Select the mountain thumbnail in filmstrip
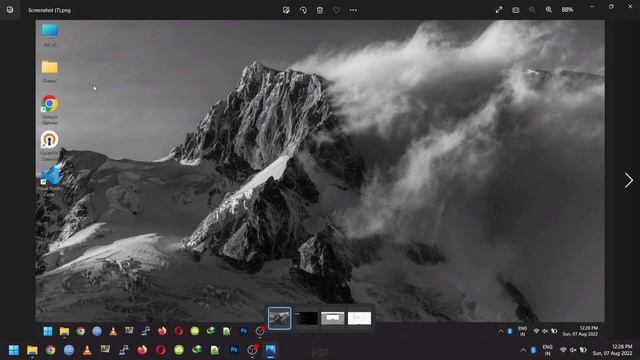 click(x=280, y=318)
